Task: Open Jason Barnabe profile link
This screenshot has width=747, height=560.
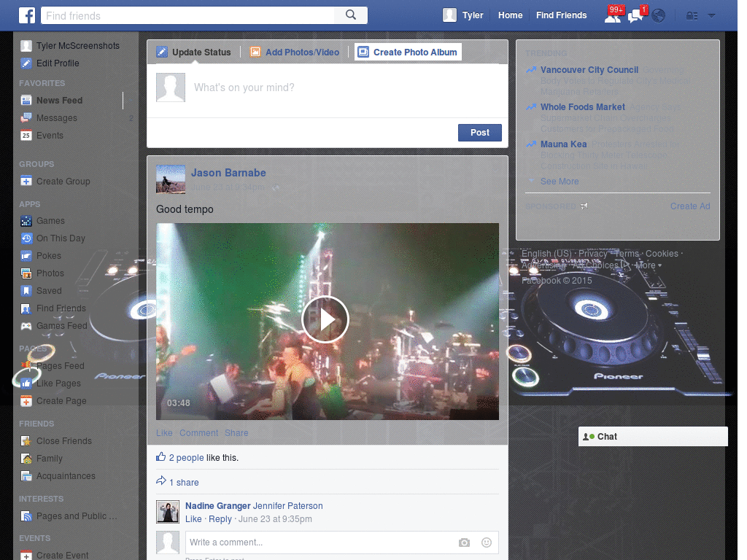Action: (x=228, y=173)
